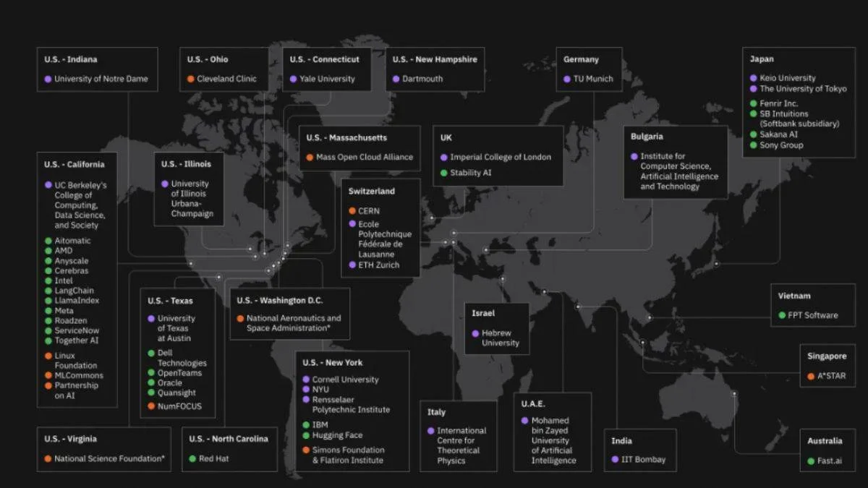Screen dimensions: 868x488
Task: Select FPT Software under Vietnam
Action: 809,316
